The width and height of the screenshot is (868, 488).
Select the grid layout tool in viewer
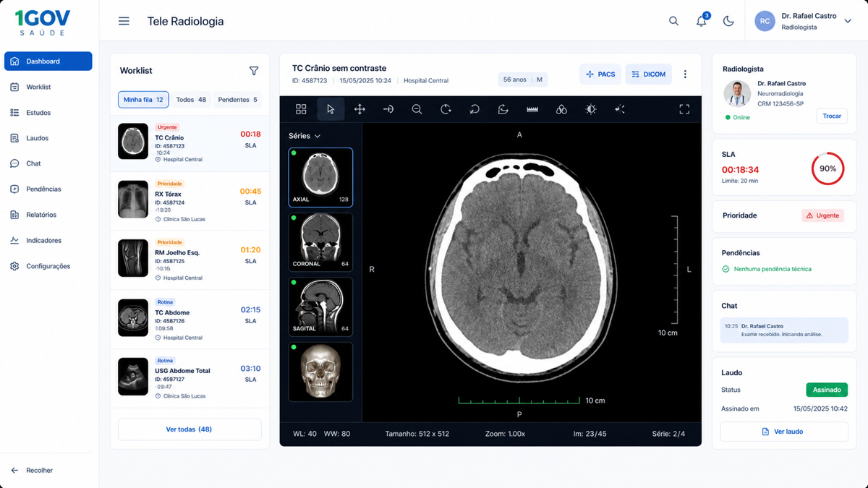click(x=301, y=109)
